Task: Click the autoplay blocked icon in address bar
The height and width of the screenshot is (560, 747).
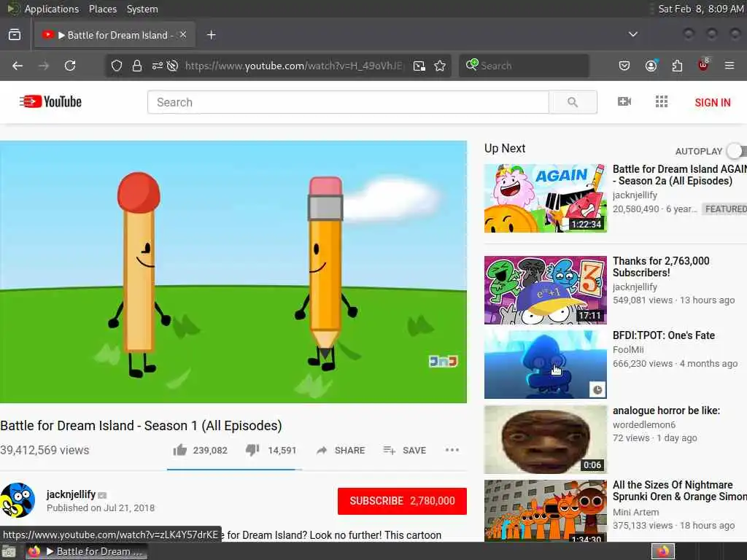Action: click(x=172, y=66)
